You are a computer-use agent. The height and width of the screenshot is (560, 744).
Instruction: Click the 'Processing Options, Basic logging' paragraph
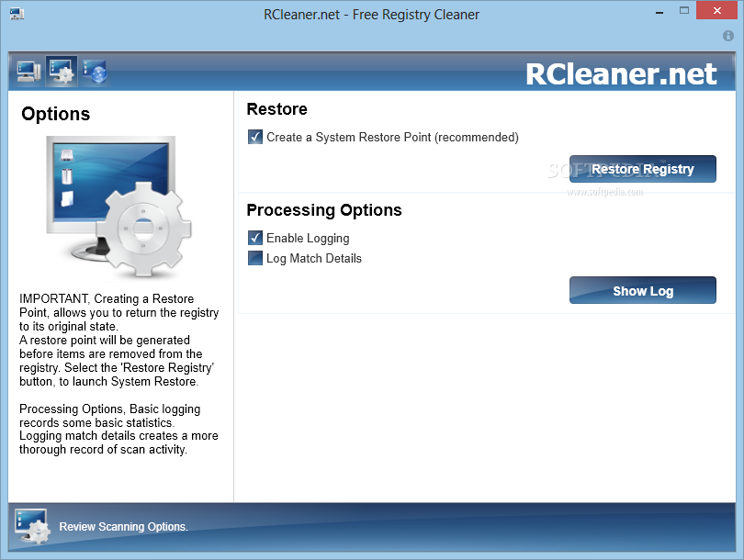point(118,429)
